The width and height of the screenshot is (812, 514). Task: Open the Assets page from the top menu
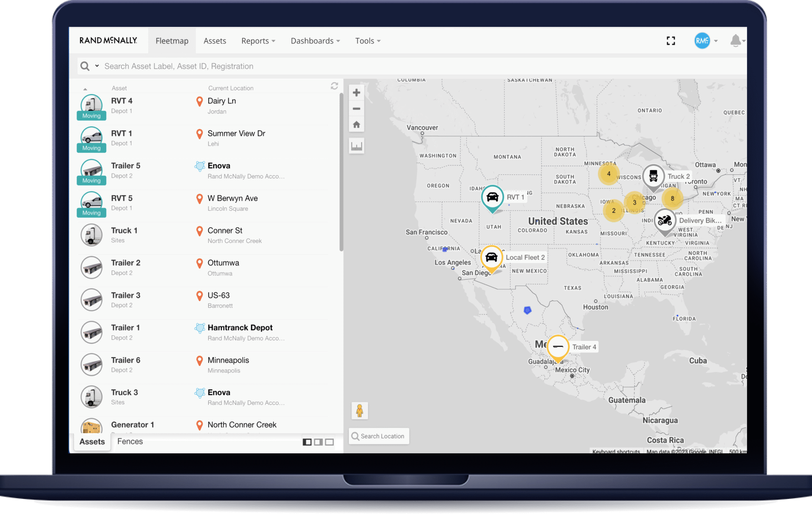click(214, 40)
